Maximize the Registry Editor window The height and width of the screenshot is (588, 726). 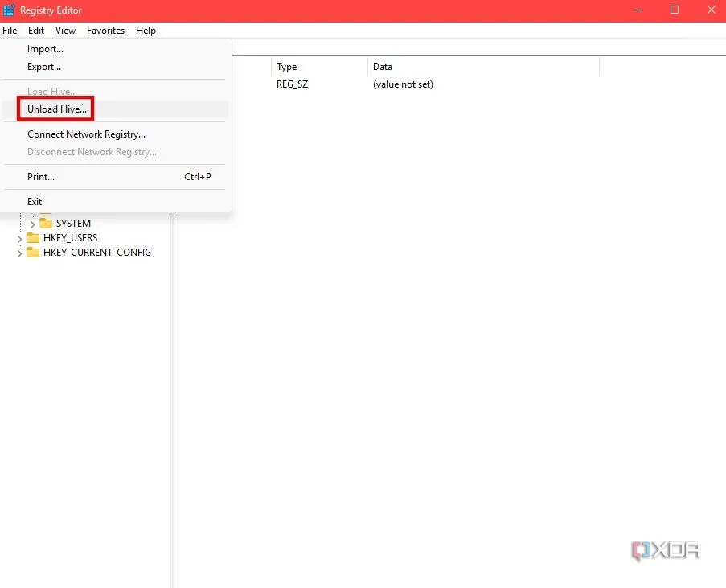[x=675, y=10]
